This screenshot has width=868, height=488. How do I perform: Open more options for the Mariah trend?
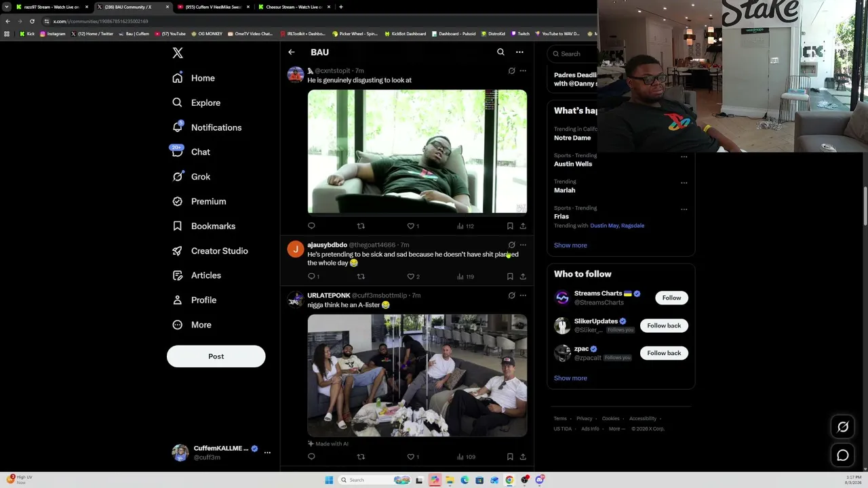coord(684,182)
